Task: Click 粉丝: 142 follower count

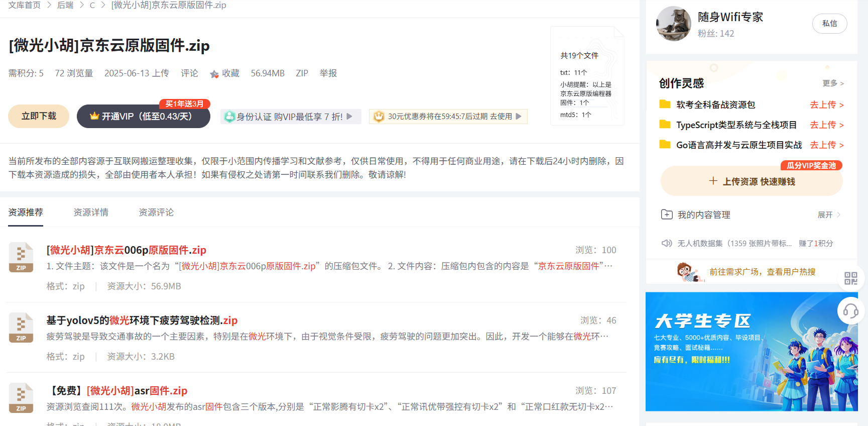Action: (716, 34)
